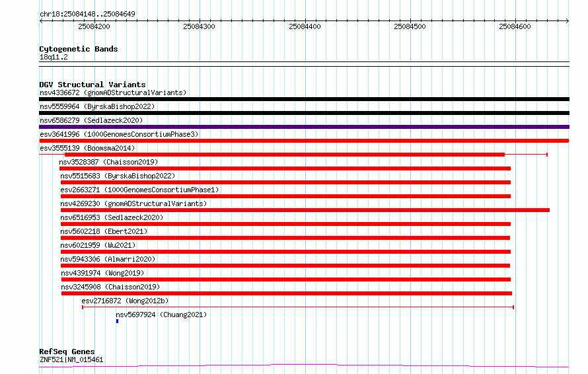The height and width of the screenshot is (374, 588).
Task: Open the nsv6021959 Wu2021 variant label
Action: click(x=98, y=245)
